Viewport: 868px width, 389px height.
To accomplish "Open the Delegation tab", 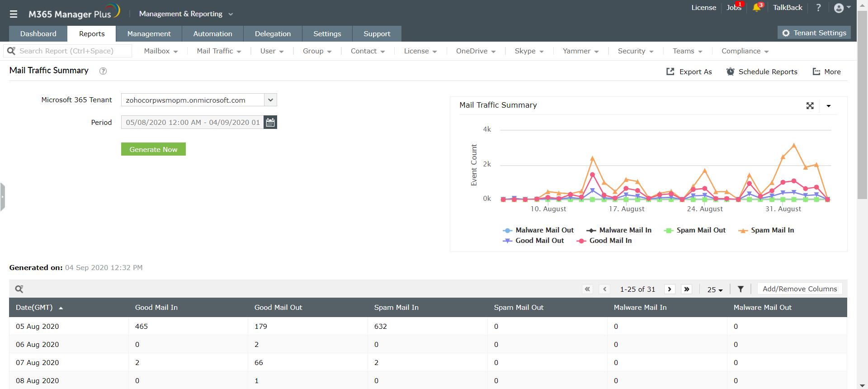I will tap(273, 34).
